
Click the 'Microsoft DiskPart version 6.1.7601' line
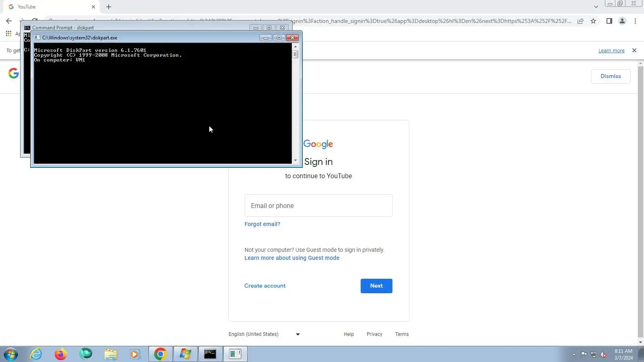[90, 50]
